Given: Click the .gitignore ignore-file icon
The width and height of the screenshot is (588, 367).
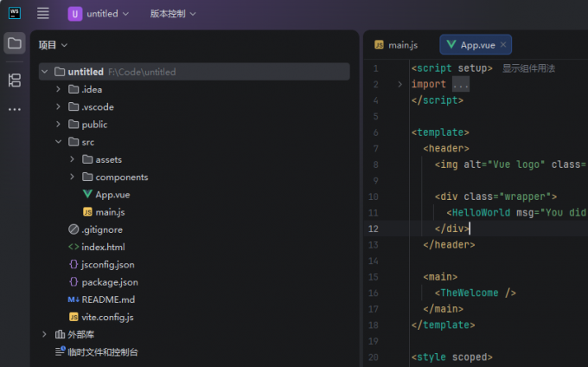Looking at the screenshot, I should [x=73, y=229].
